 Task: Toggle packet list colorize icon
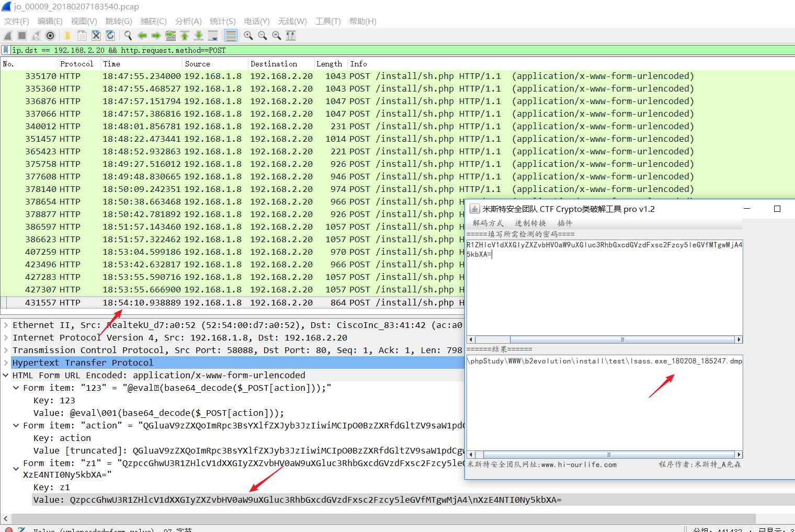coord(231,36)
